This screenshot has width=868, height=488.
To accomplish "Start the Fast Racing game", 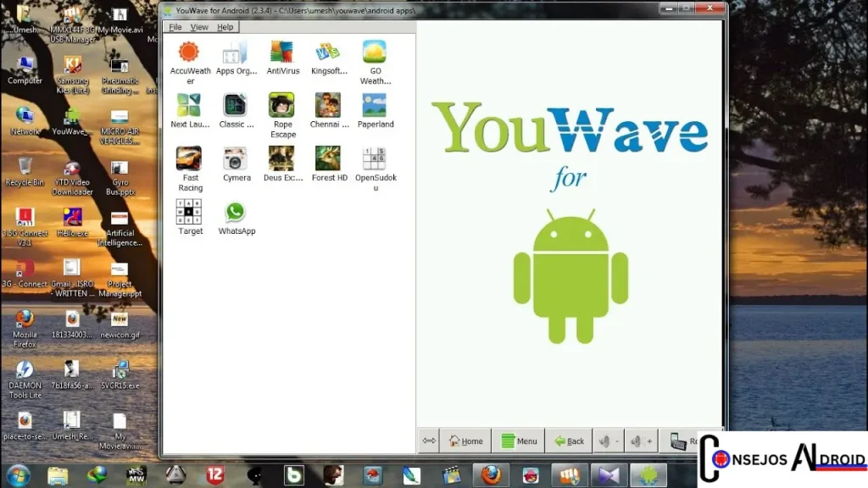I will click(189, 158).
